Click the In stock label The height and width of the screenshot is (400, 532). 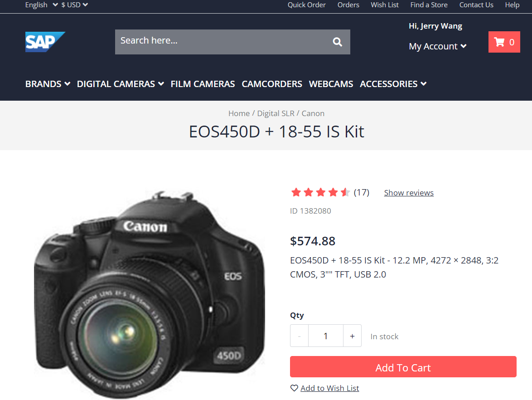point(384,337)
